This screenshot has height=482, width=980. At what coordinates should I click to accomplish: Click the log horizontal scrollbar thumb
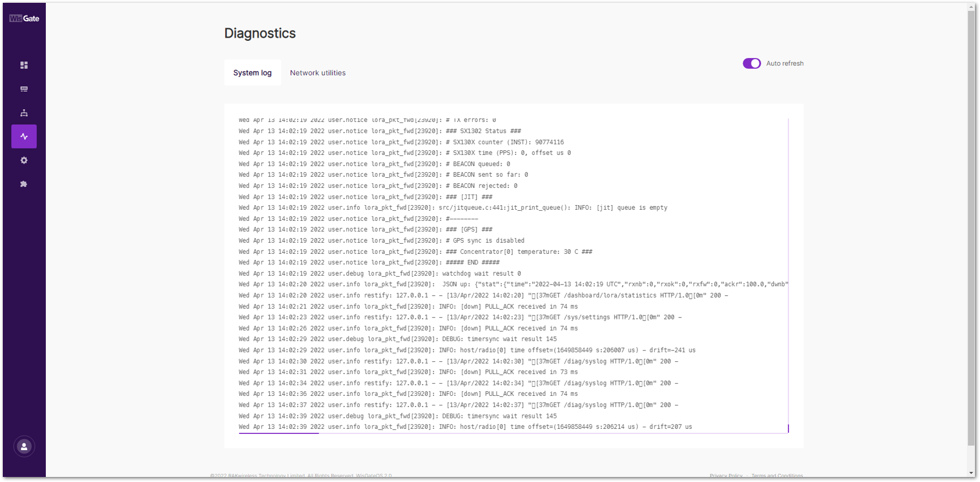279,433
